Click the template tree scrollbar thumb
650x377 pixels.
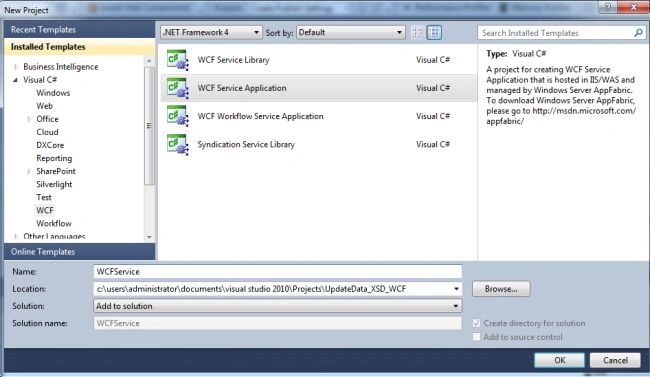click(149, 126)
